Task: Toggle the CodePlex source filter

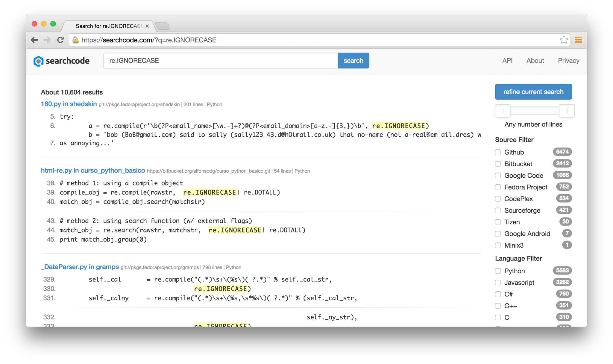Action: 498,199
